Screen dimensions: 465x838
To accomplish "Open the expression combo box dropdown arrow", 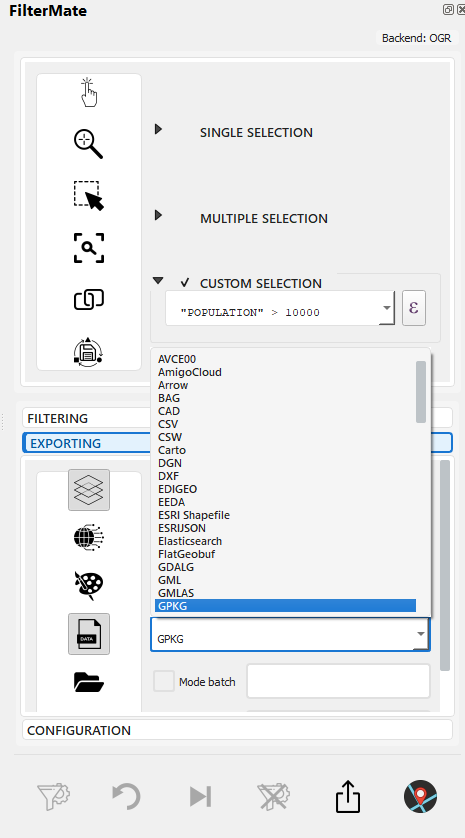I will coord(386,308).
